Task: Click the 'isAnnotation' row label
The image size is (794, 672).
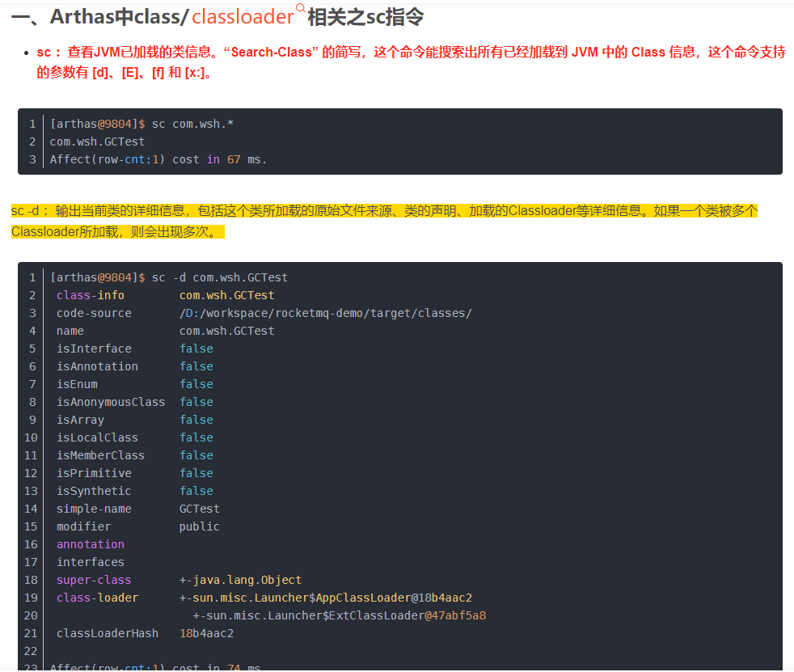Action: tap(97, 366)
